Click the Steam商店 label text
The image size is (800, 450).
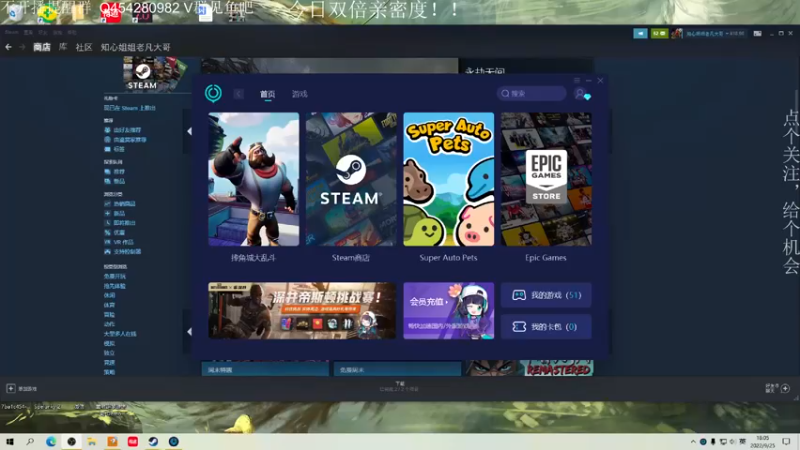coord(351,258)
